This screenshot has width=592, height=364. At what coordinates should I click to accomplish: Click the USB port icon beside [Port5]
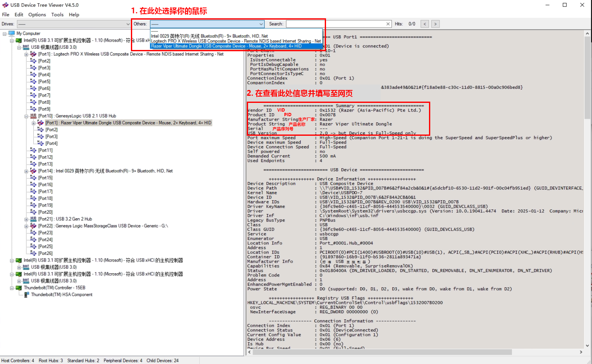pyautogui.click(x=33, y=81)
